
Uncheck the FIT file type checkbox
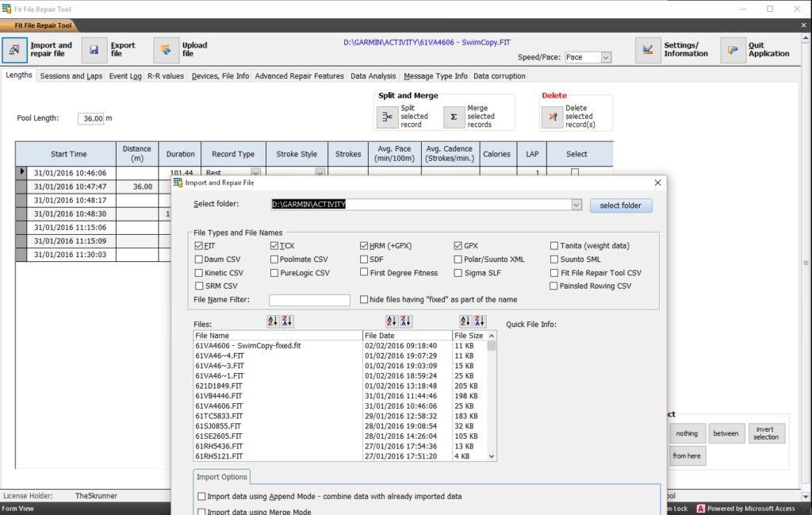click(x=199, y=246)
